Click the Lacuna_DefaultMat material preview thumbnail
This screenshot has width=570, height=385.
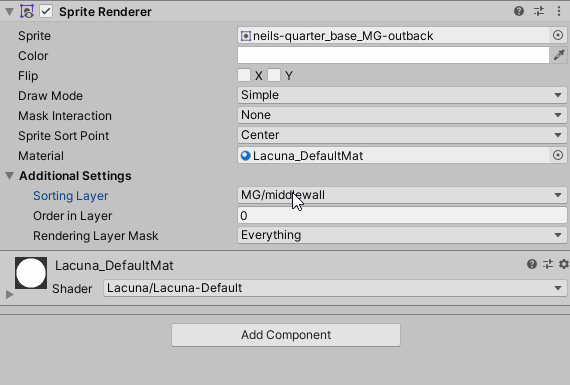coord(31,273)
